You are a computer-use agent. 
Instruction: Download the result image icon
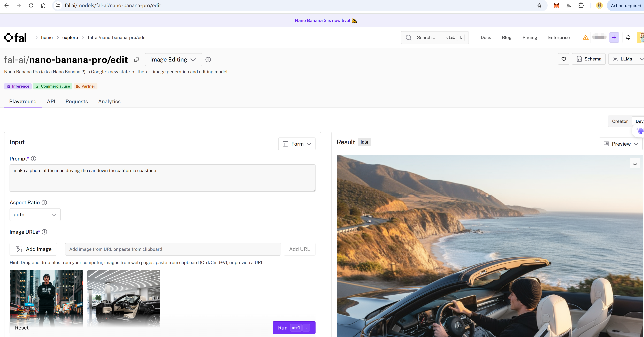[635, 163]
